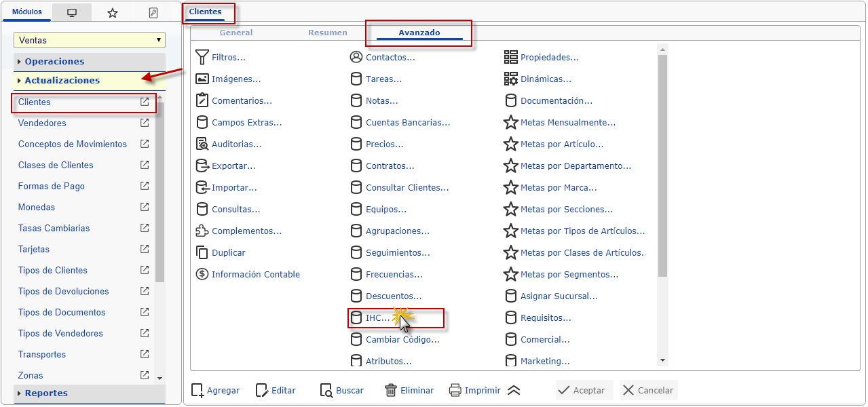Click the dollar icon for Información Contable

(202, 274)
